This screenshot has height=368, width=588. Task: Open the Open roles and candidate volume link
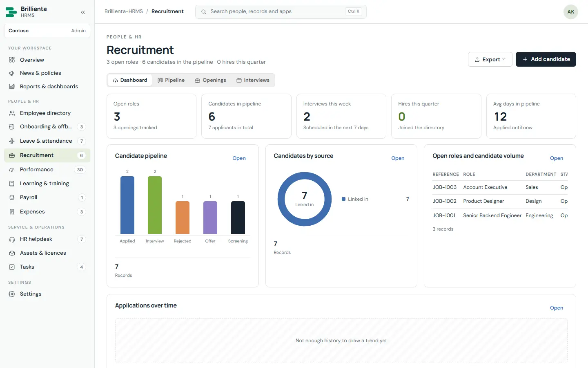(x=556, y=158)
